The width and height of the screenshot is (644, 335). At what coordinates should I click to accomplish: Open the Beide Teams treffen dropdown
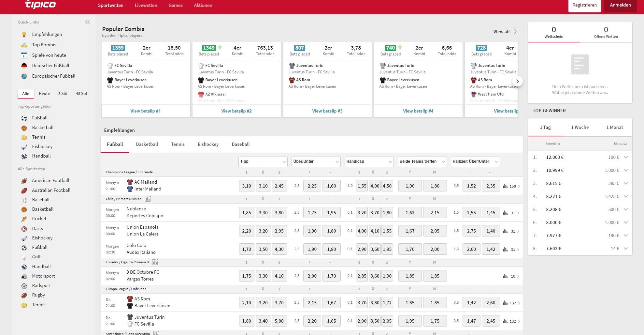point(422,161)
